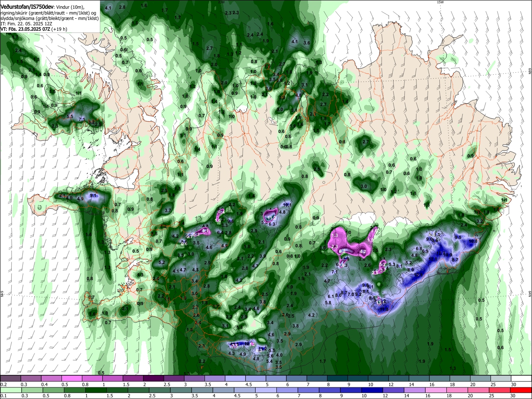532x399 pixels.
Task: Click the light grey 25–30 snow swatch
Action: point(500,378)
